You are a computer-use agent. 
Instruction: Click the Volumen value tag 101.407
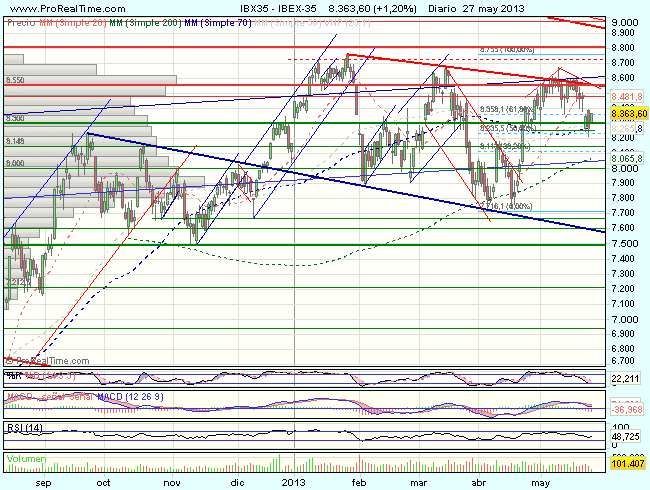[x=627, y=464]
